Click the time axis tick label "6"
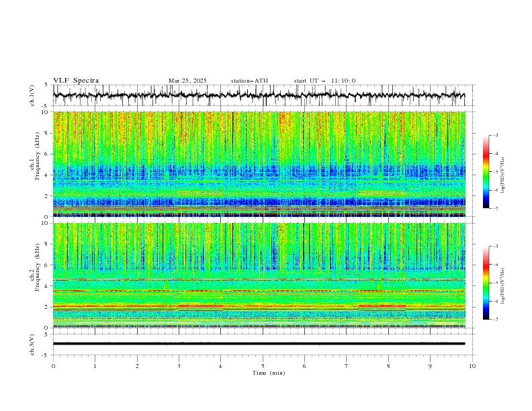The width and height of the screenshot is (532, 411). [x=304, y=366]
